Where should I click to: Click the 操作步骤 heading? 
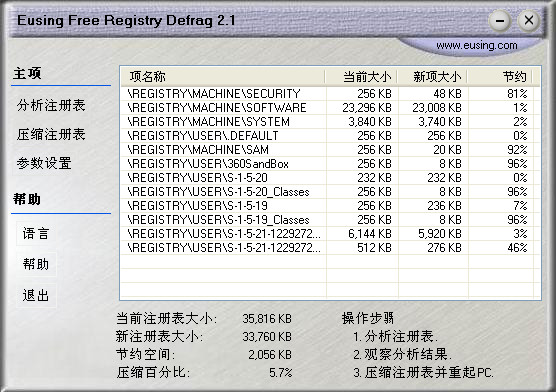click(368, 319)
